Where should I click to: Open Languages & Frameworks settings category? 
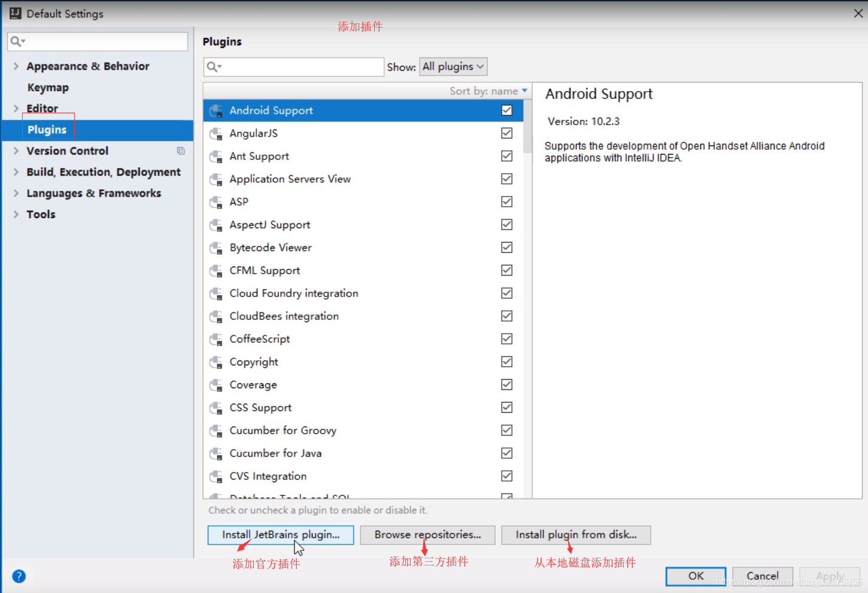coord(94,193)
